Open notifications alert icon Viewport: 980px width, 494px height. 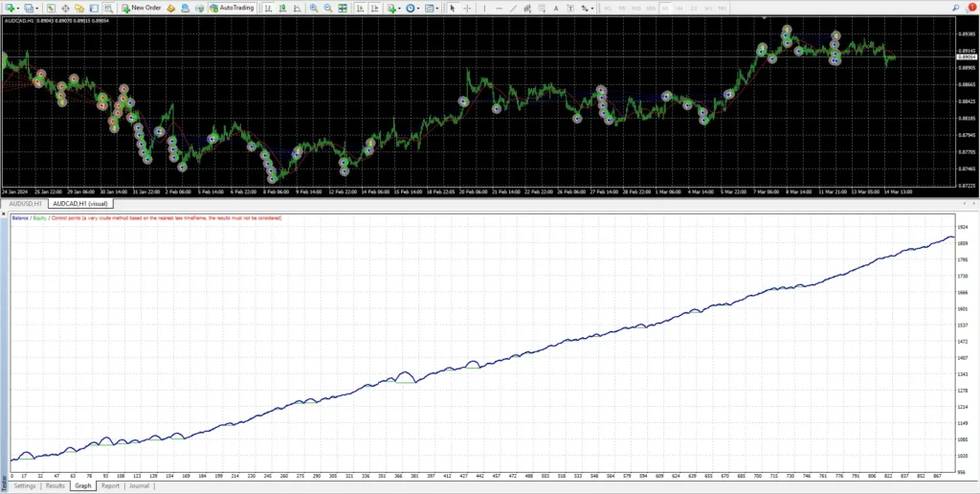point(970,8)
